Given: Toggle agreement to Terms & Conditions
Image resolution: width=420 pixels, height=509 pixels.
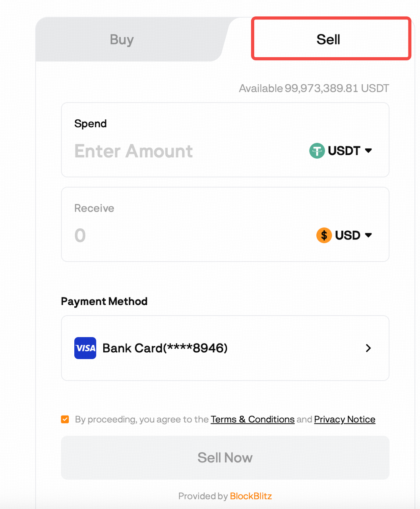Looking at the screenshot, I should tap(65, 419).
